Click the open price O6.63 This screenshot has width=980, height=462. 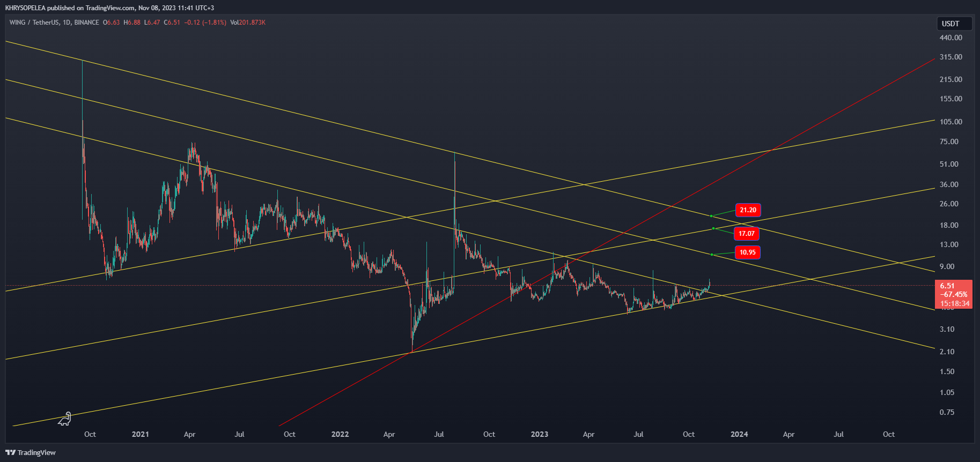112,23
